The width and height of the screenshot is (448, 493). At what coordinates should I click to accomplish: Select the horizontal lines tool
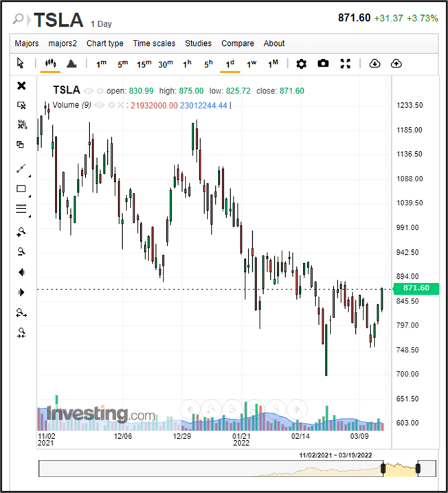[x=21, y=209]
